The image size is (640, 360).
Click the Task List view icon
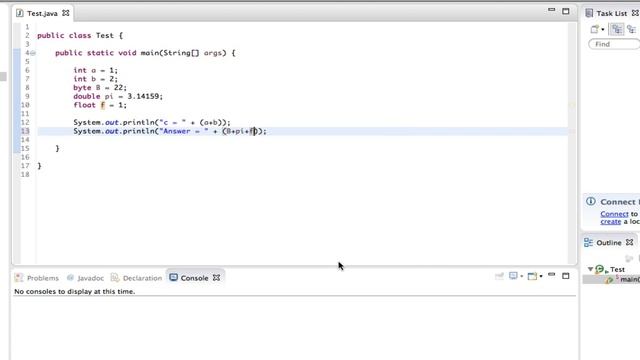click(589, 13)
